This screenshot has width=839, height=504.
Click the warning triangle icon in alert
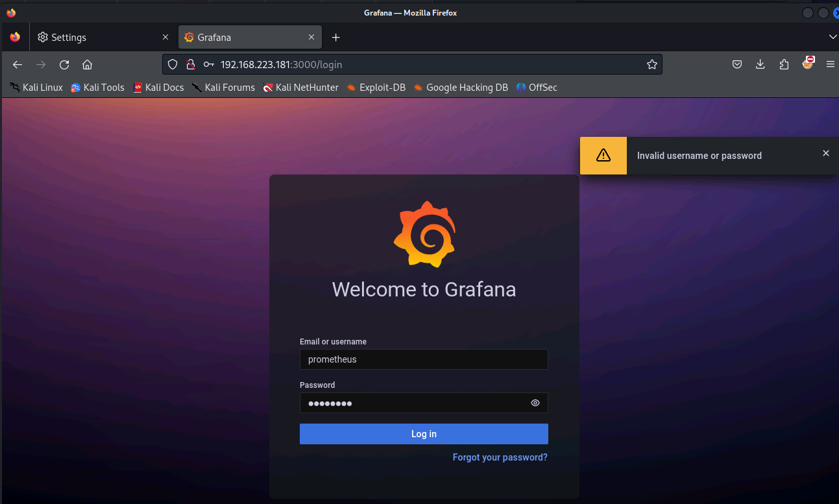coord(603,156)
